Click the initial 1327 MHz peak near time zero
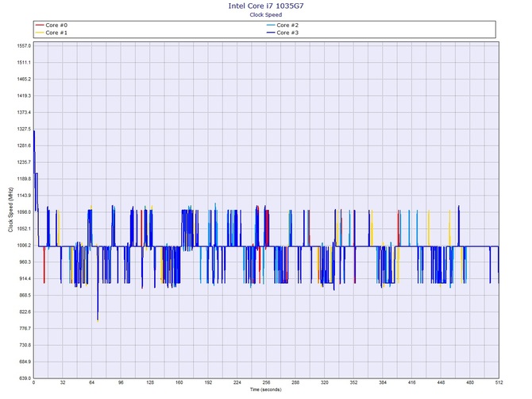The height and width of the screenshot is (399, 532). [x=34, y=132]
